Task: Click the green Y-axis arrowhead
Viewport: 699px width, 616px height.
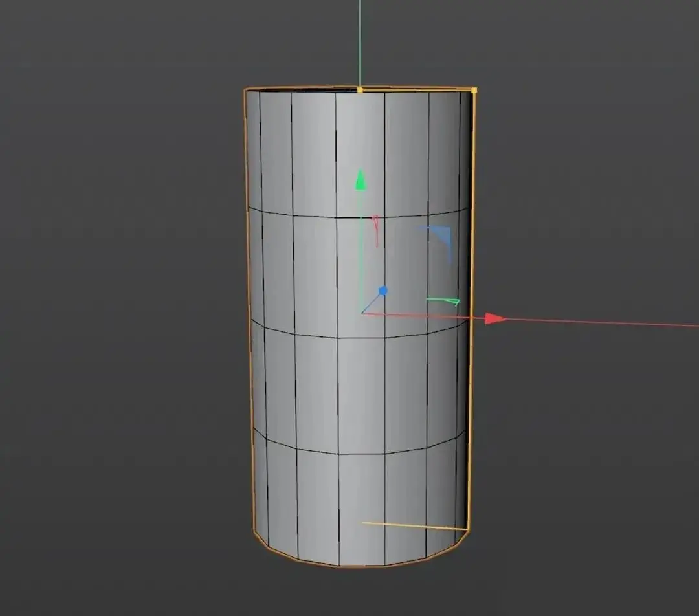Action: [361, 181]
